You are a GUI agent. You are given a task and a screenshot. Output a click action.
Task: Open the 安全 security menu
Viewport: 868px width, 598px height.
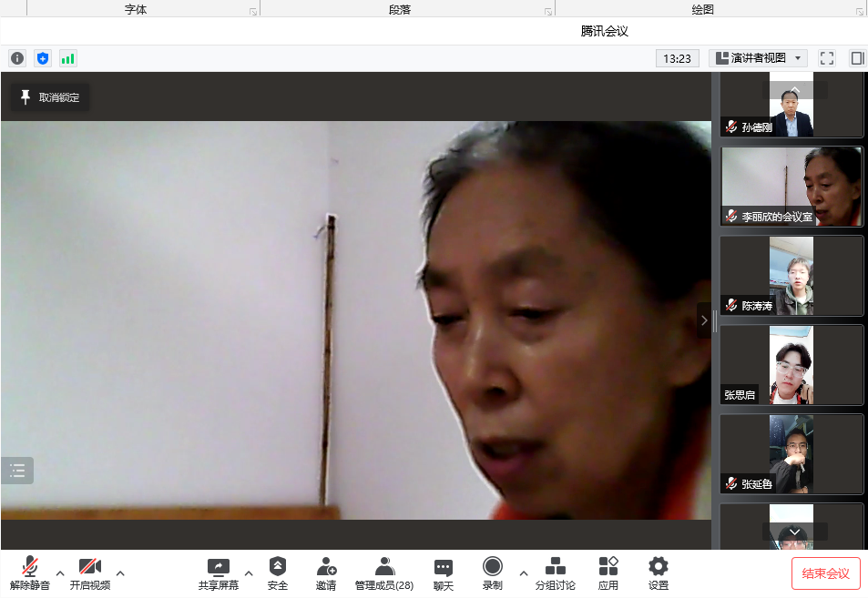click(x=278, y=573)
